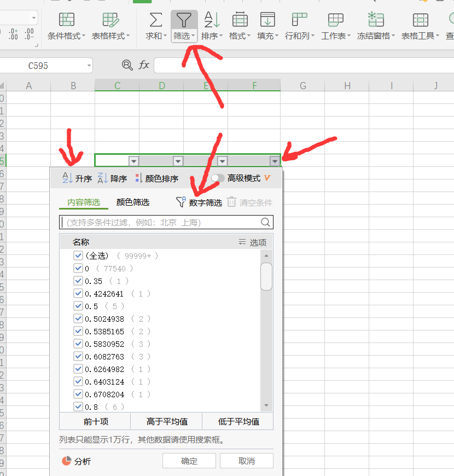Click the filter list scrollbar thumb
Screen dimensions: 454x476
point(266,276)
